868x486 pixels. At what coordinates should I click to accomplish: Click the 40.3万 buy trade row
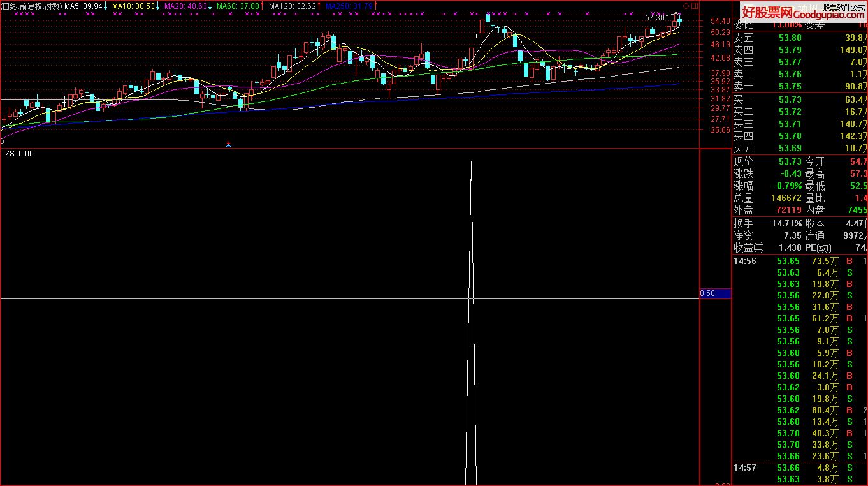point(800,433)
